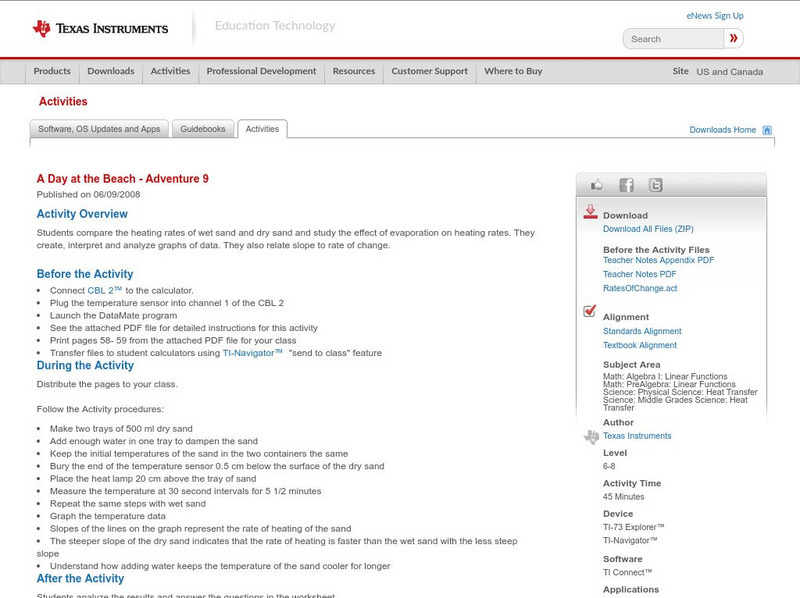Click the eNews Sign Up link
The image size is (800, 598).
coord(715,16)
